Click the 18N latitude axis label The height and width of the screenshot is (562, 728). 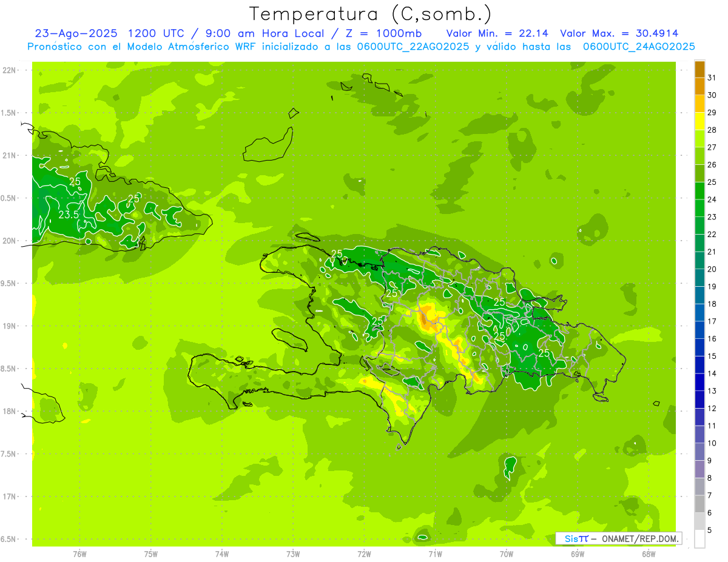[x=10, y=411]
